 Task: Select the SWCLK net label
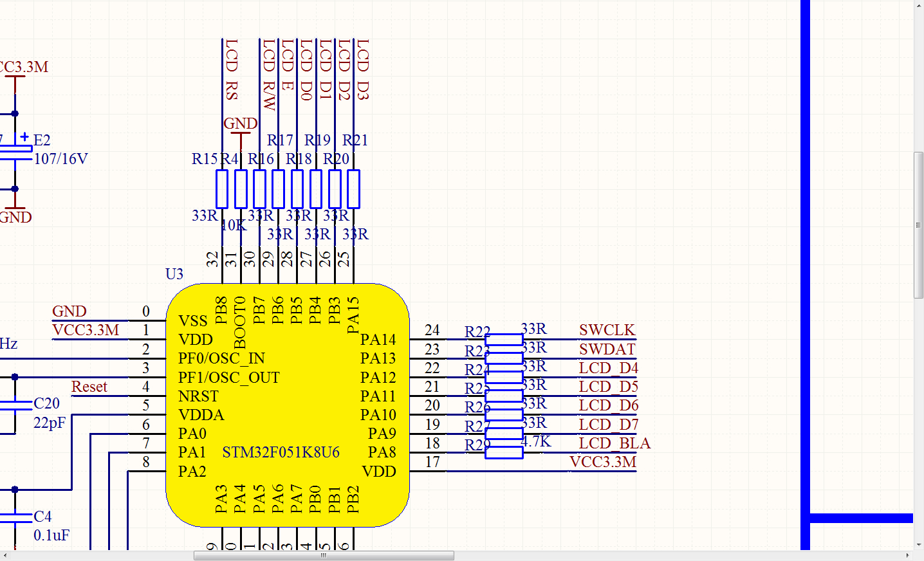pos(607,330)
